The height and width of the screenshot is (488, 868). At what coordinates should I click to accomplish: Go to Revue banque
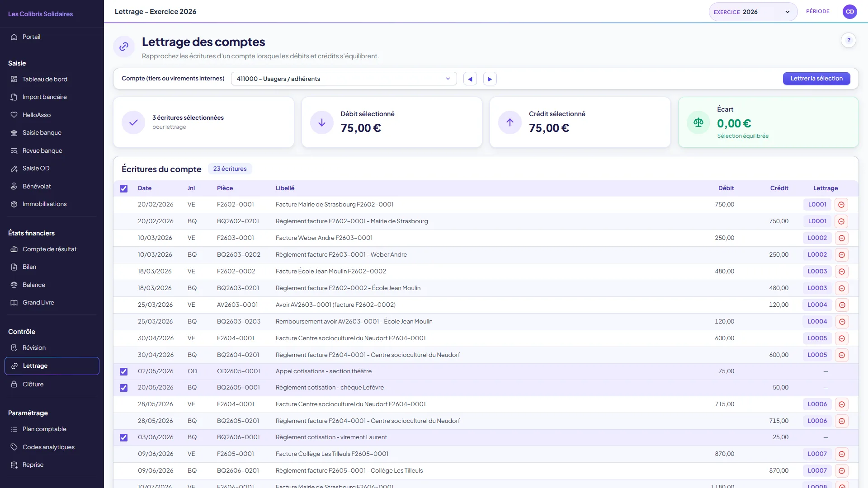click(52, 150)
